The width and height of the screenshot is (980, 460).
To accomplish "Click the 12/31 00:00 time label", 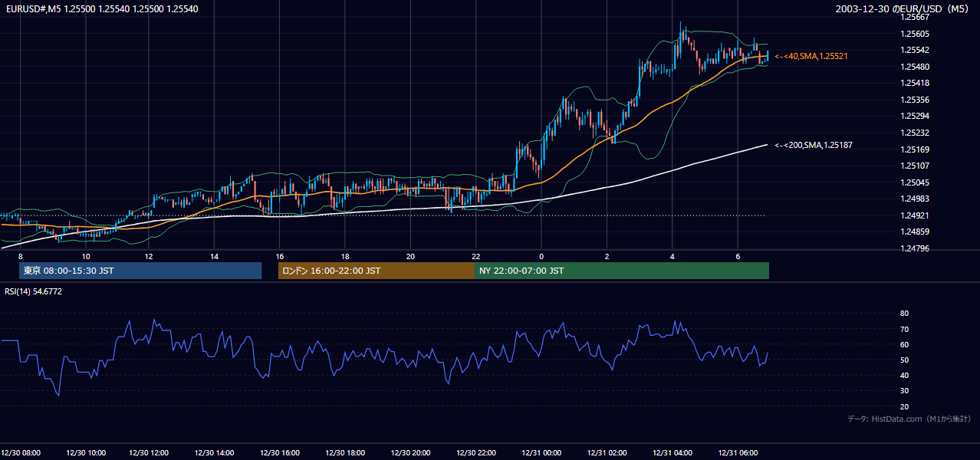I will coord(541,452).
